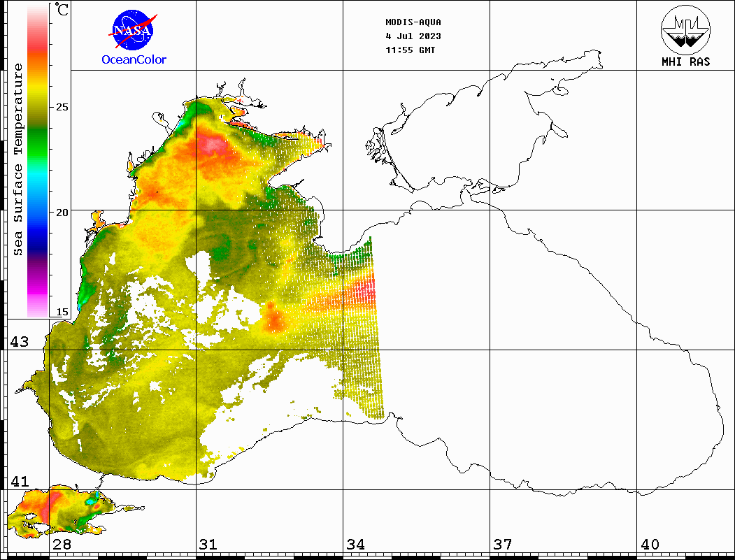735x560 pixels.
Task: Click the MHI RAS circular emblem
Action: click(x=685, y=29)
